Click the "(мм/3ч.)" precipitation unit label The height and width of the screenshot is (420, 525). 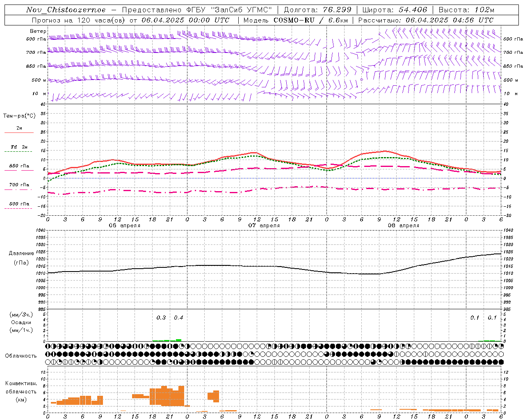coord(21,315)
